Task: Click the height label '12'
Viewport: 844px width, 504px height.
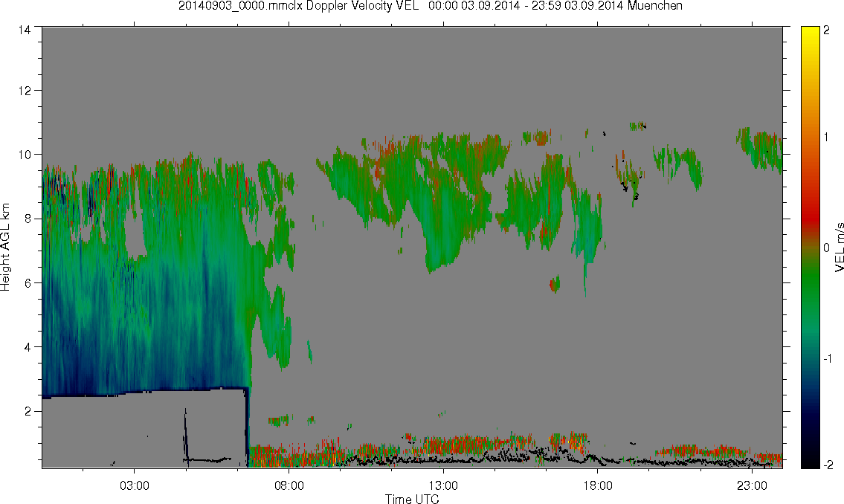Action: [x=25, y=91]
